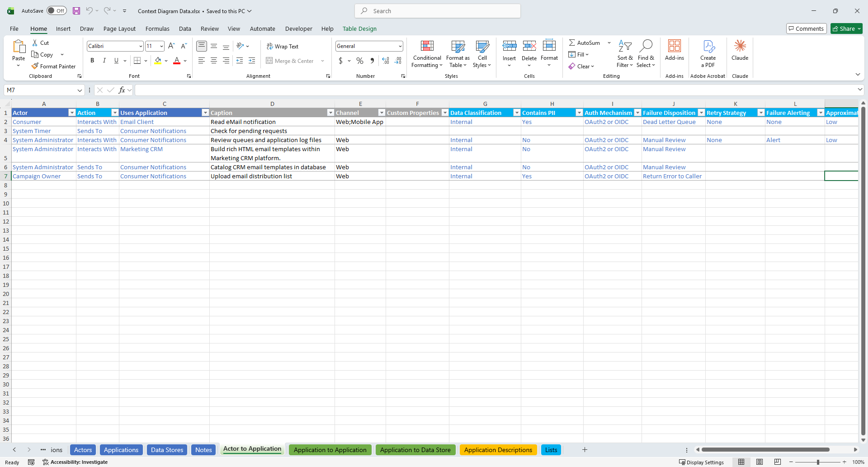Increase decimal places
The width and height of the screenshot is (868, 467).
click(386, 61)
